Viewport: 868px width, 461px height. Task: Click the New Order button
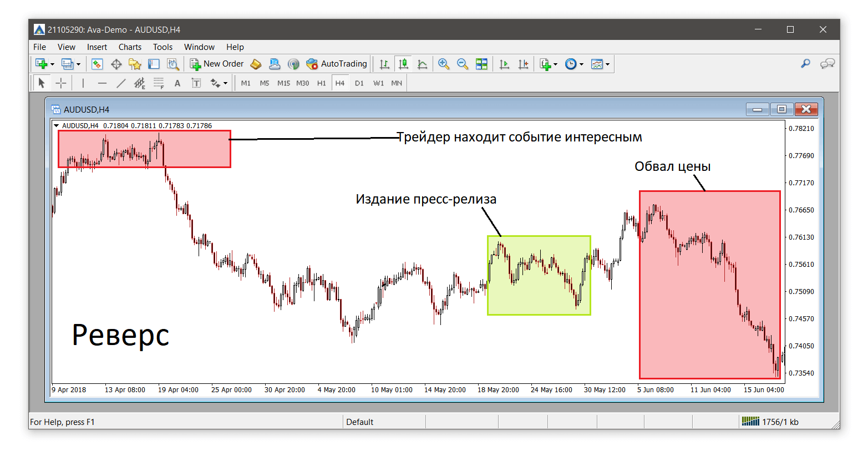tap(217, 64)
